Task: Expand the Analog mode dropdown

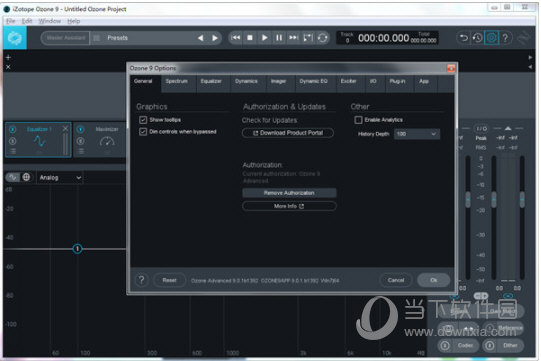Action: click(x=60, y=178)
